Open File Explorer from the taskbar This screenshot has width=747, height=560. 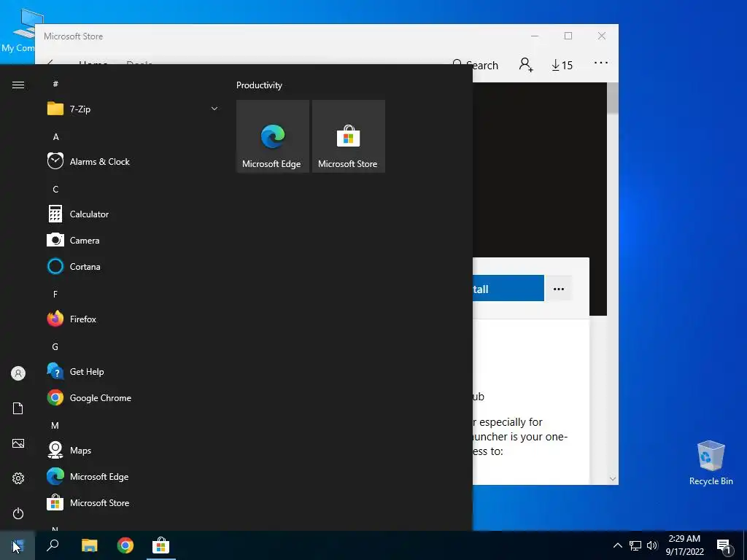pos(89,545)
